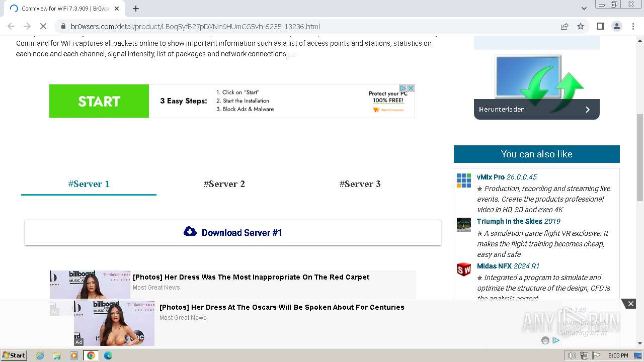Click cloud download icon

point(190,231)
